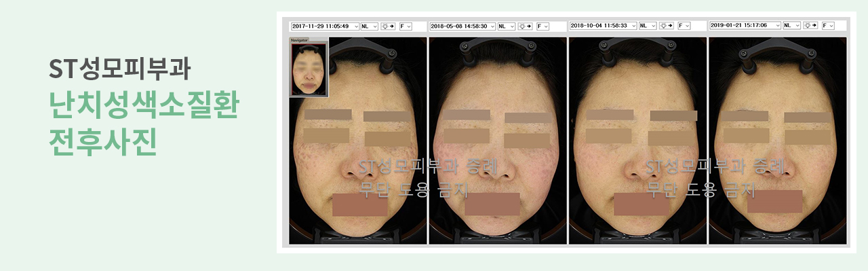Click the light-mode icon beside 2019-01-21 date
Viewport: 868px width, 271px height.
click(810, 26)
